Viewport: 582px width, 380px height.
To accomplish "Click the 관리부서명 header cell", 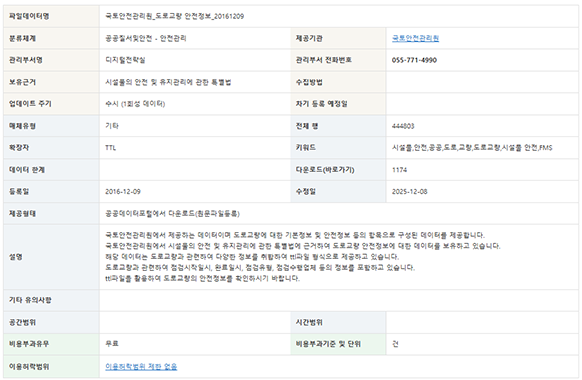I will tap(52, 60).
